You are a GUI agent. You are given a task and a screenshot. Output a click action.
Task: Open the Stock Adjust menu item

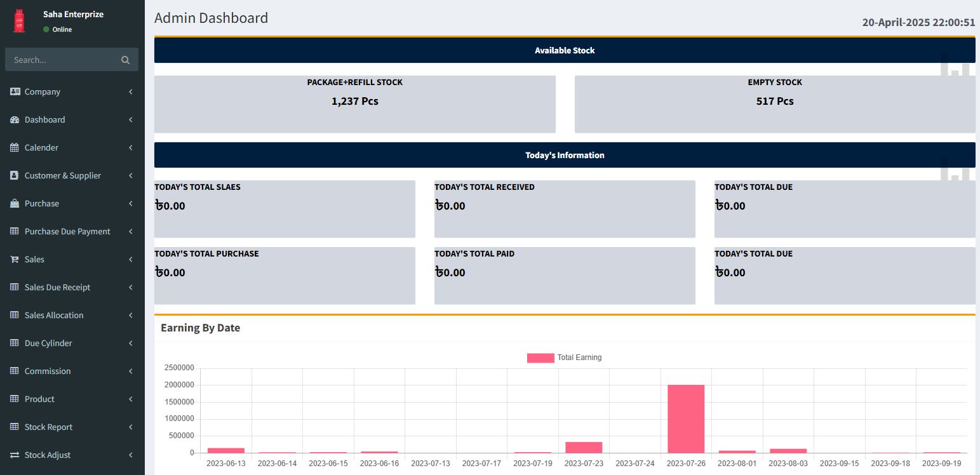[x=72, y=455]
